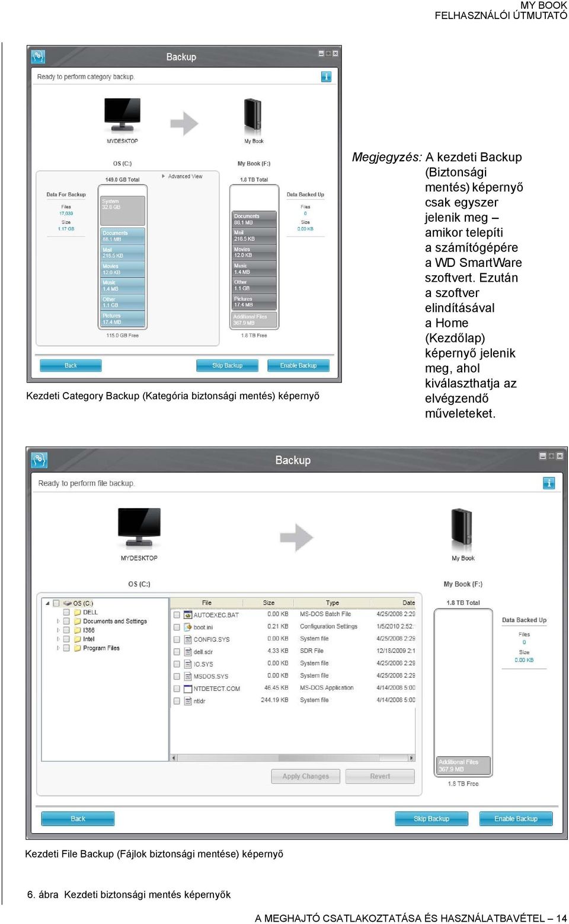Viewport: 569px width, 924px height.
Task: Click the Apply Changes button
Action: pyautogui.click(x=305, y=776)
